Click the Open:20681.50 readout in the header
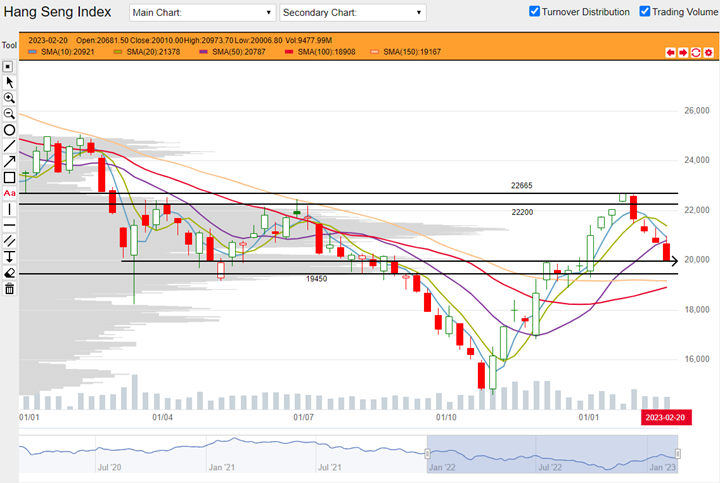 [102, 40]
